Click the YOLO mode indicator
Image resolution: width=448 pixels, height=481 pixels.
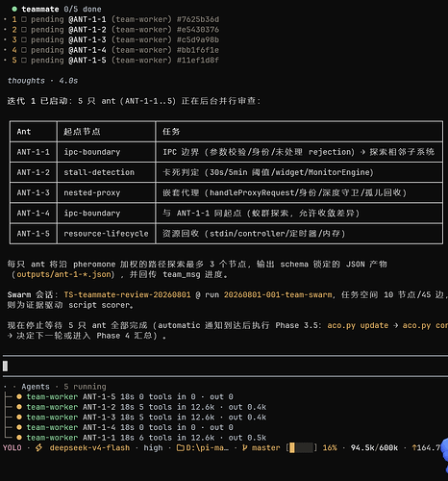pyautogui.click(x=12, y=447)
